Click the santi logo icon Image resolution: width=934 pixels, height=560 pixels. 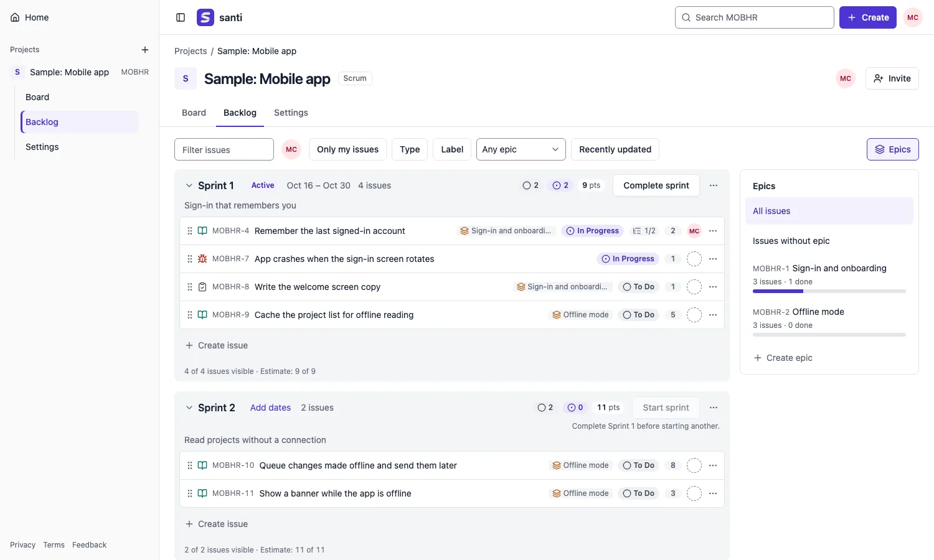pyautogui.click(x=205, y=17)
